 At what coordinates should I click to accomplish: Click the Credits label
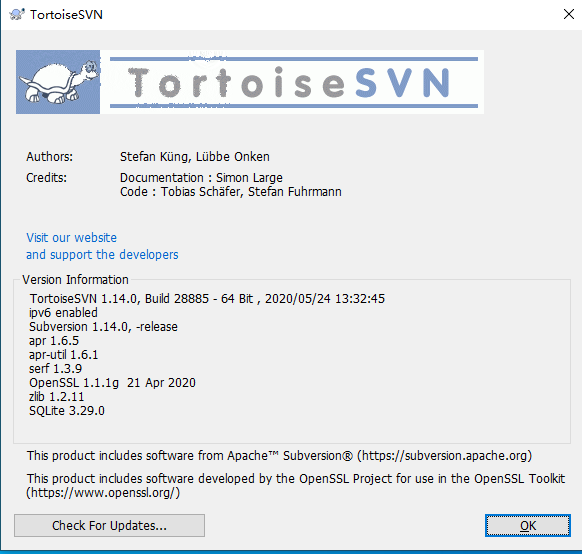click(46, 178)
